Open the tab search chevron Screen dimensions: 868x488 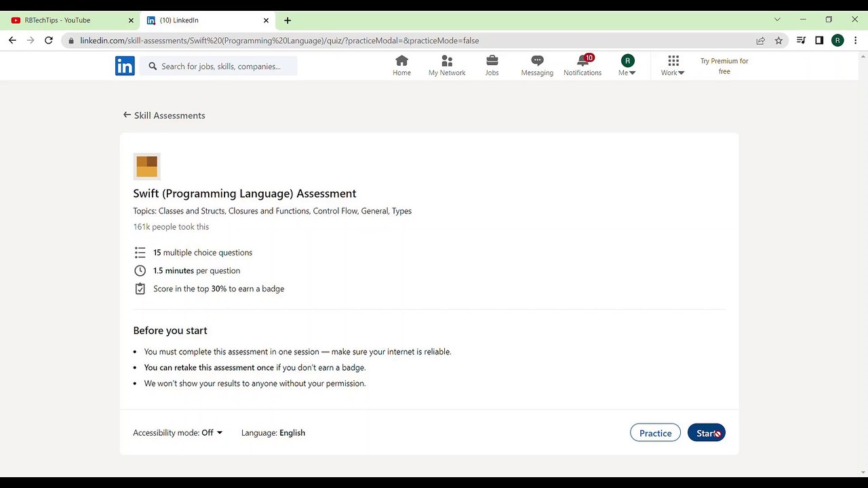pyautogui.click(x=777, y=20)
